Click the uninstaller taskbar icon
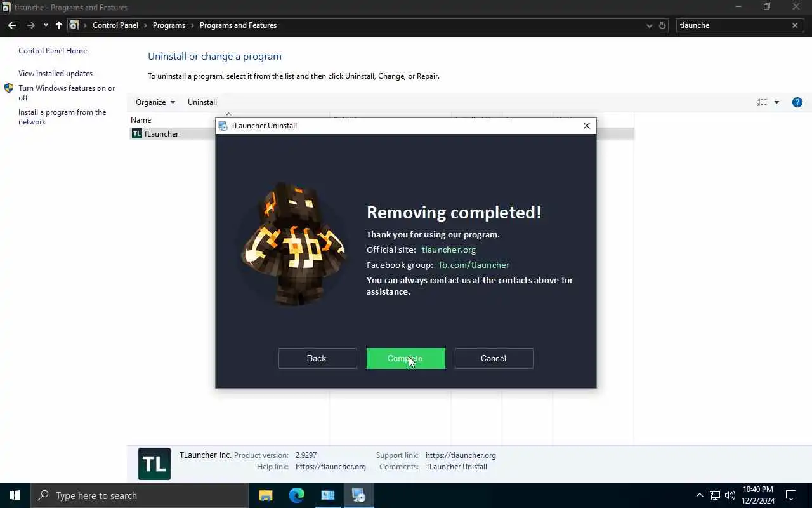The height and width of the screenshot is (508, 812). coord(359,495)
